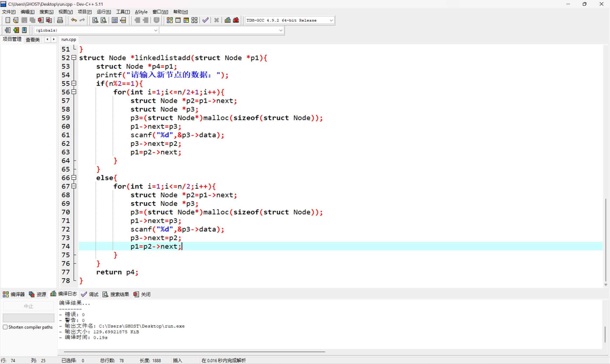Collapse the fold marker at line 52

74,58
